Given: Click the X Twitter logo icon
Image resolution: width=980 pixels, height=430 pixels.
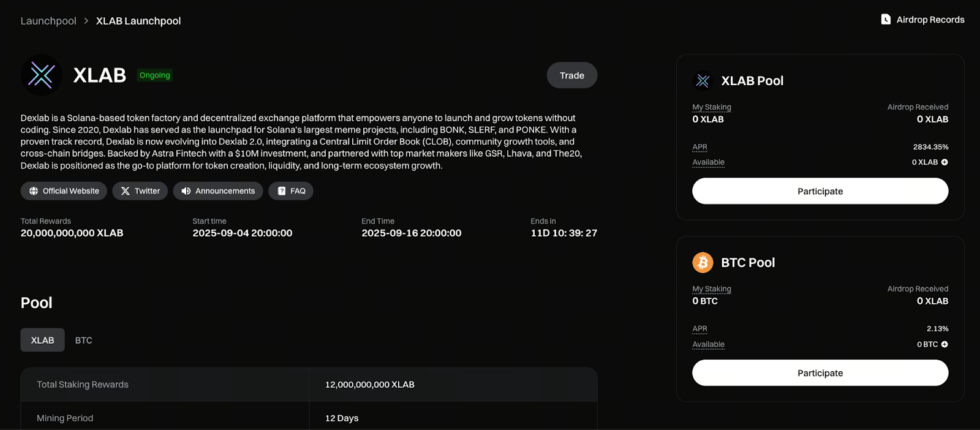Looking at the screenshot, I should (x=126, y=191).
